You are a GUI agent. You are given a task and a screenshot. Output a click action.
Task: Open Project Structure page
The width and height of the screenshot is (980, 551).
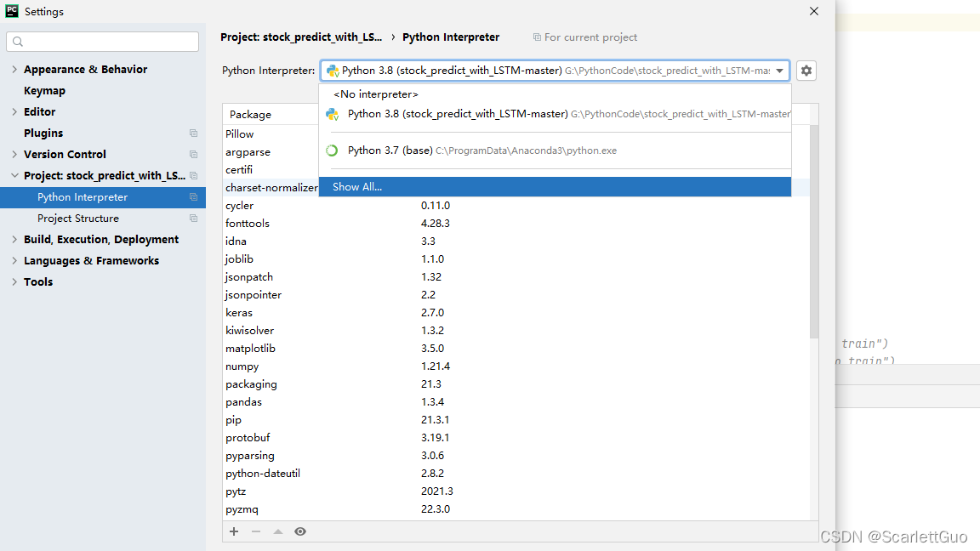pos(78,218)
